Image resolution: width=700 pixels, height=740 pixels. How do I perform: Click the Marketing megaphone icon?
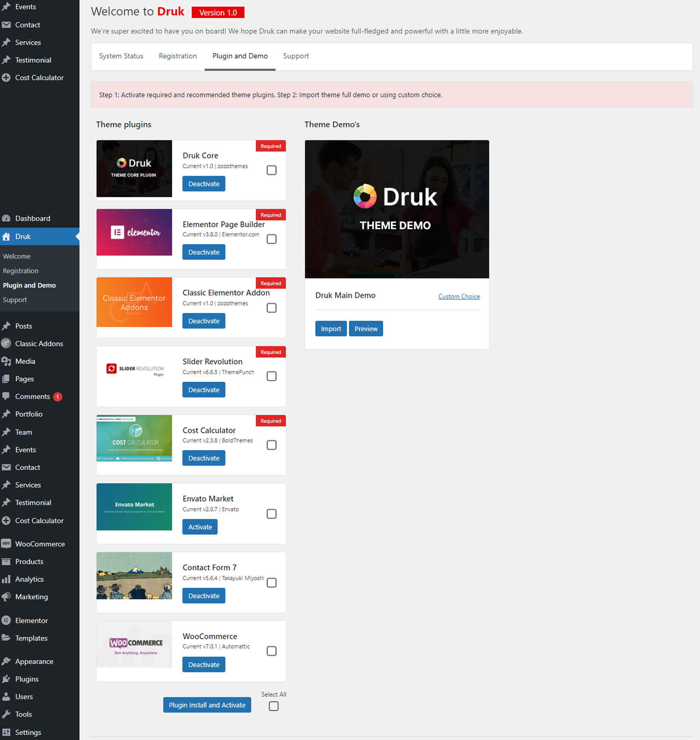(x=6, y=597)
